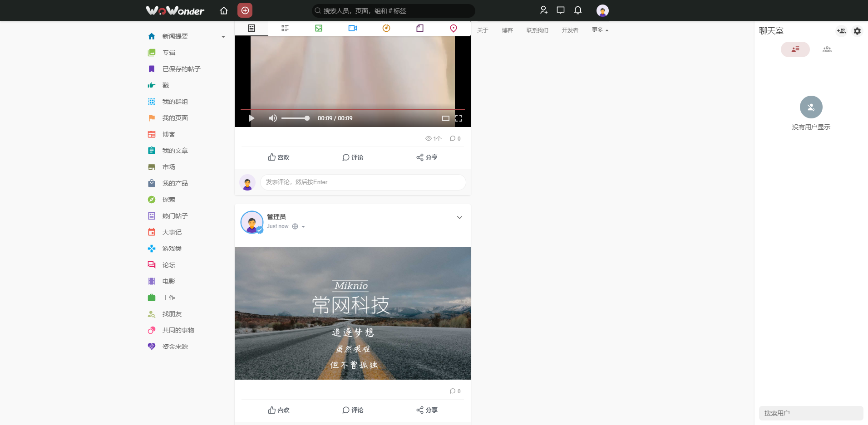The image size is (868, 425).
Task: Open the messages icon in top bar
Action: (x=560, y=10)
